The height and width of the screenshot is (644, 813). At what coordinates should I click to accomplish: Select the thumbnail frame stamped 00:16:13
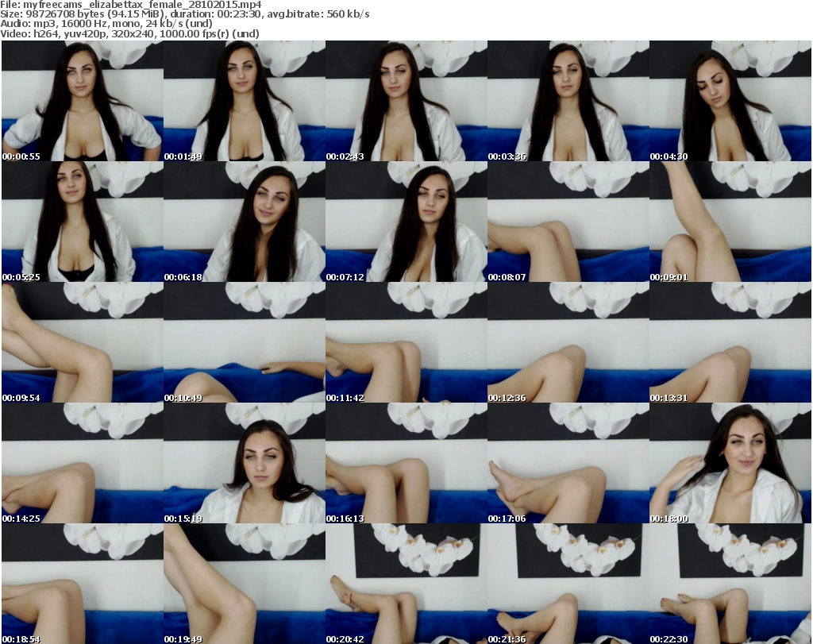click(x=406, y=462)
